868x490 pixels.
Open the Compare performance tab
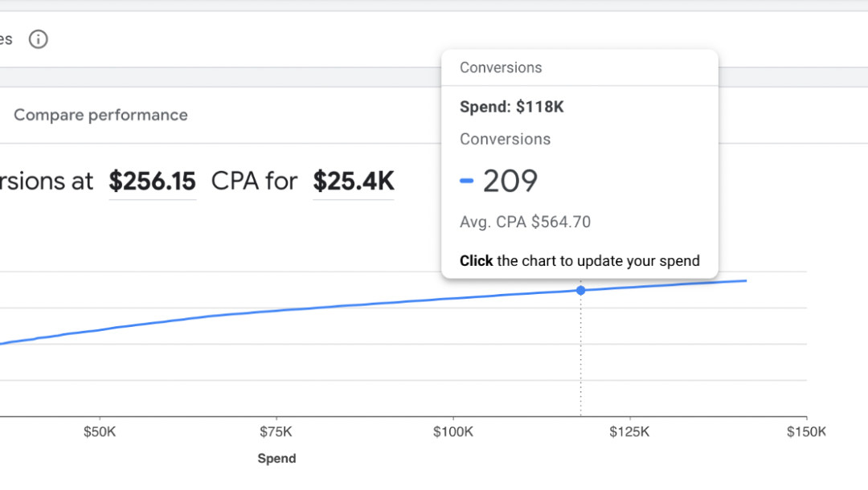[100, 115]
